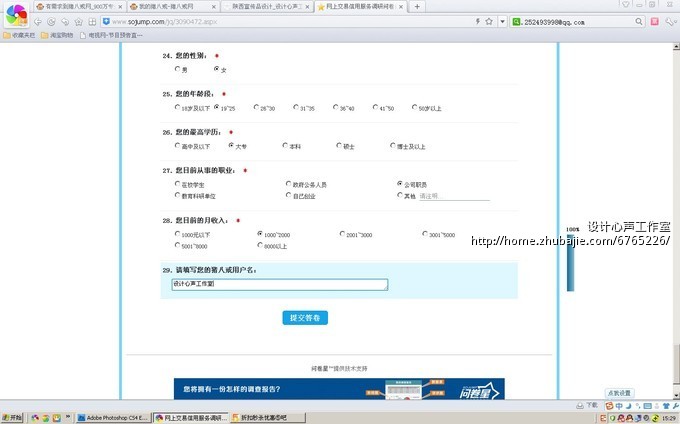680x424 pixels.
Task: Open the address bar dropdown arrow
Action: click(502, 21)
